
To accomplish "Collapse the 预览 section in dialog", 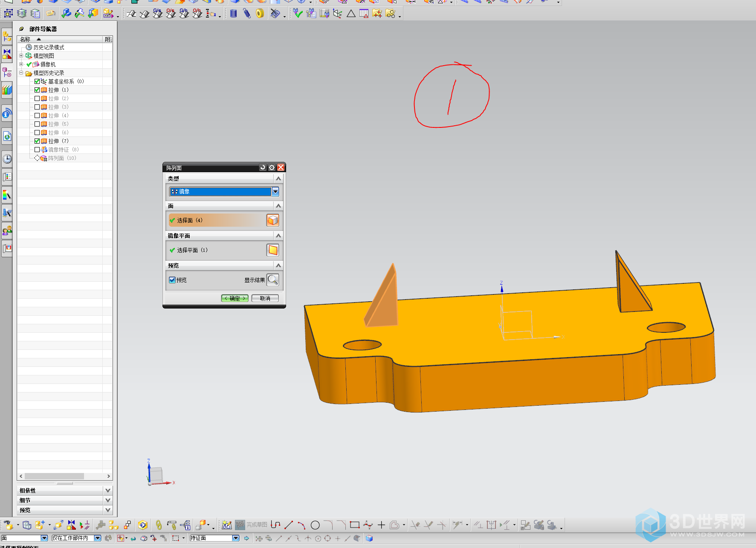I will coord(278,265).
